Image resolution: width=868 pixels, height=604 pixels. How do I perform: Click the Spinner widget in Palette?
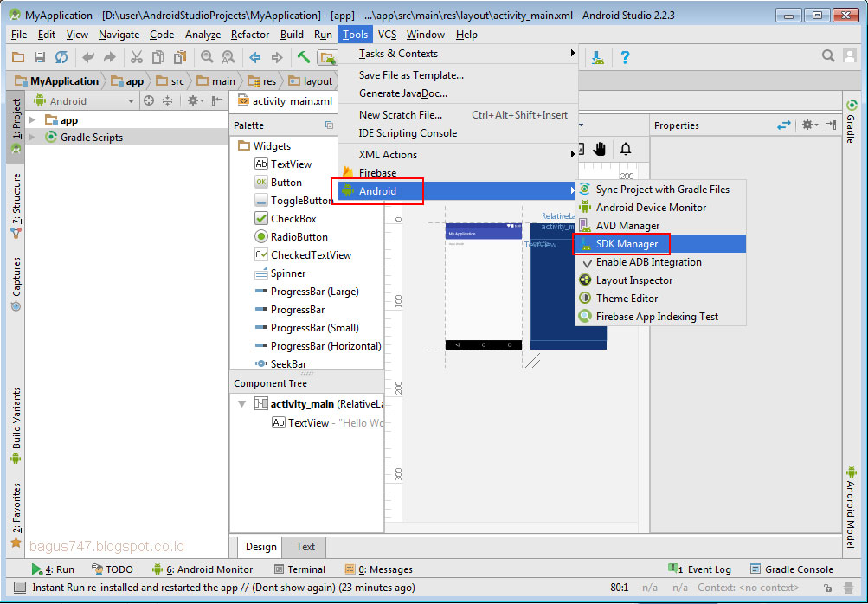pos(280,273)
